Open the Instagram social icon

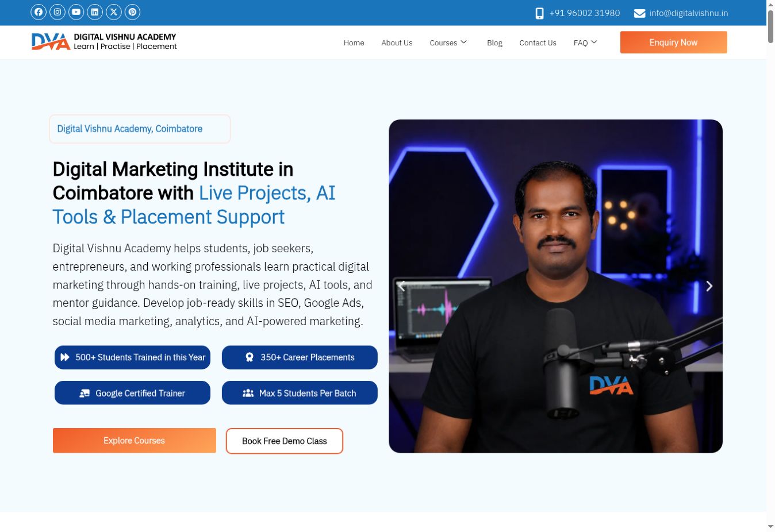[x=57, y=12]
